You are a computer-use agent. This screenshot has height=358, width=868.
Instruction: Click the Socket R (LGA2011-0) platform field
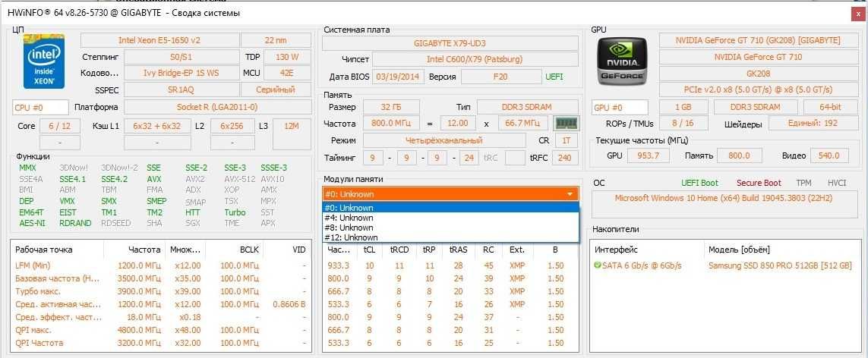(217, 107)
